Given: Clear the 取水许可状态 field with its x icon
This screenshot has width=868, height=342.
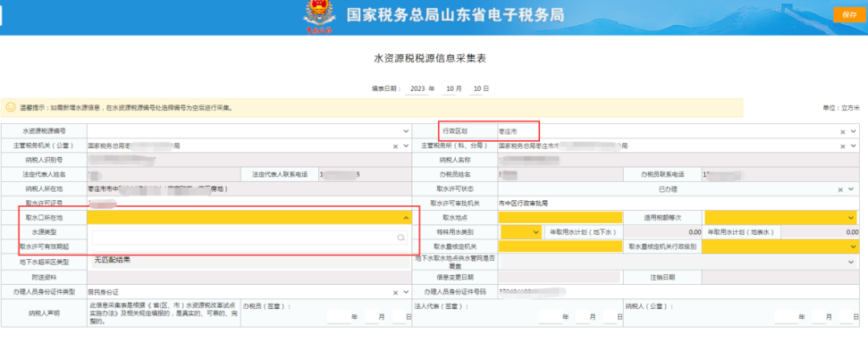Looking at the screenshot, I should click(841, 189).
